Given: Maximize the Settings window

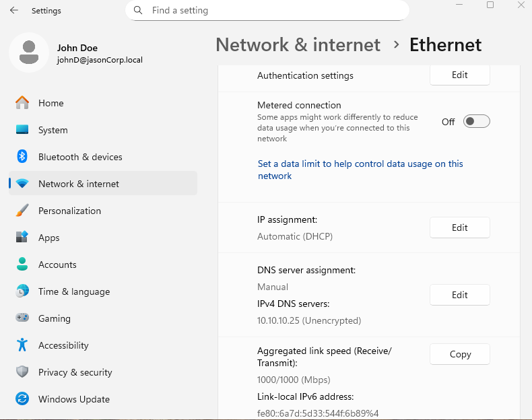Looking at the screenshot, I should pos(490,5).
